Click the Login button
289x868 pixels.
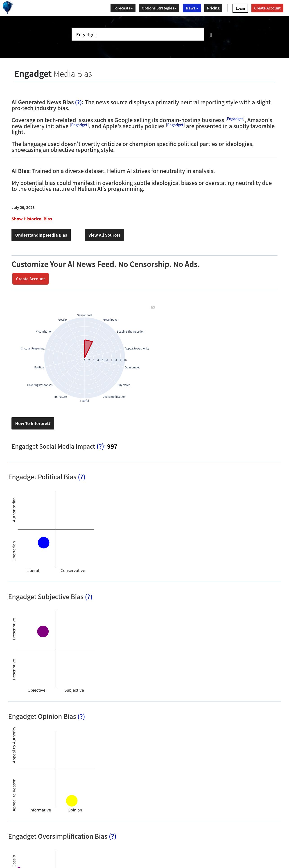point(240,8)
